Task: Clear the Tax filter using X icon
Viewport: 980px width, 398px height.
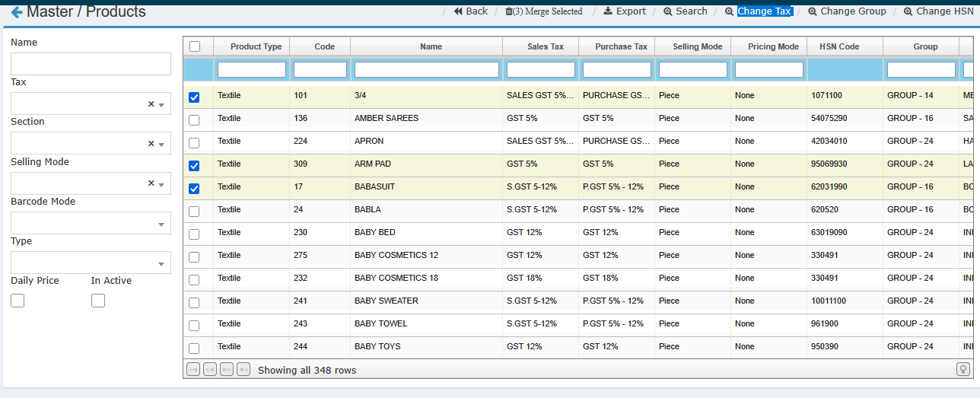Action: pyautogui.click(x=151, y=104)
